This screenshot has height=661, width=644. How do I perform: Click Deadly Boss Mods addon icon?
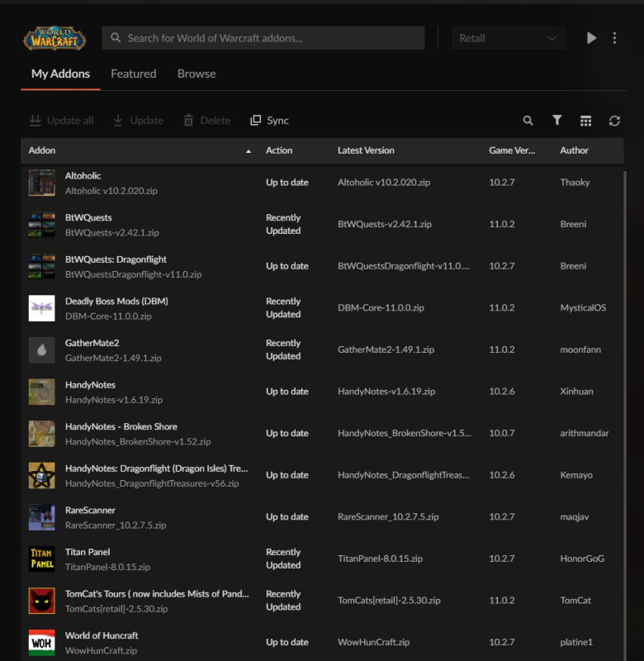(x=42, y=307)
